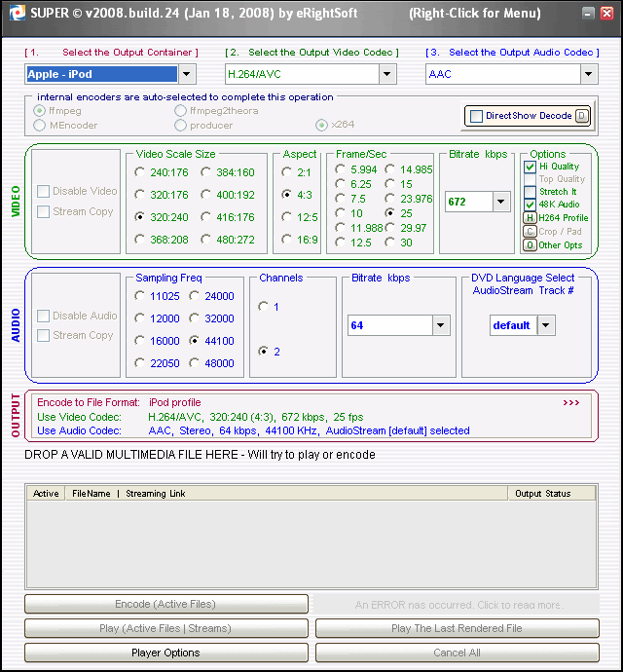The image size is (623, 672).
Task: Click the Crop / Pad 'C' icon
Action: pos(530,232)
